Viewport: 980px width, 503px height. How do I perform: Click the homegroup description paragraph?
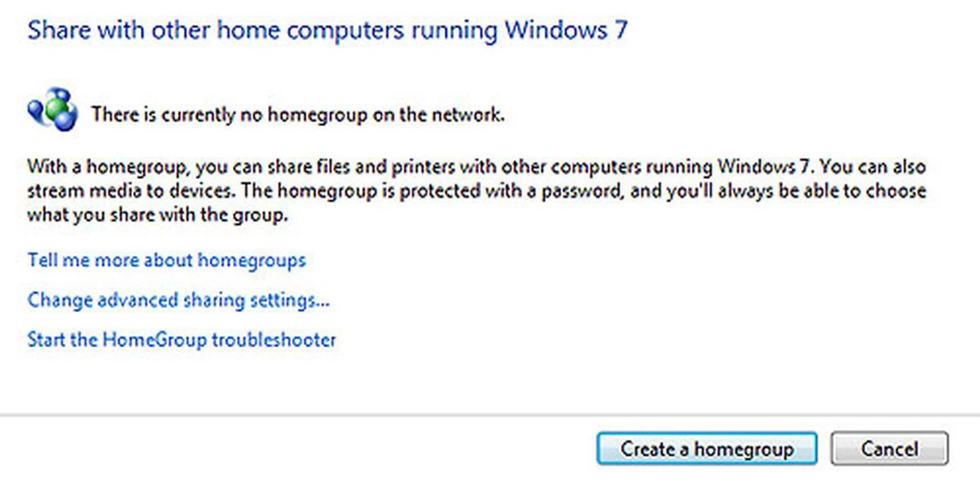(475, 190)
